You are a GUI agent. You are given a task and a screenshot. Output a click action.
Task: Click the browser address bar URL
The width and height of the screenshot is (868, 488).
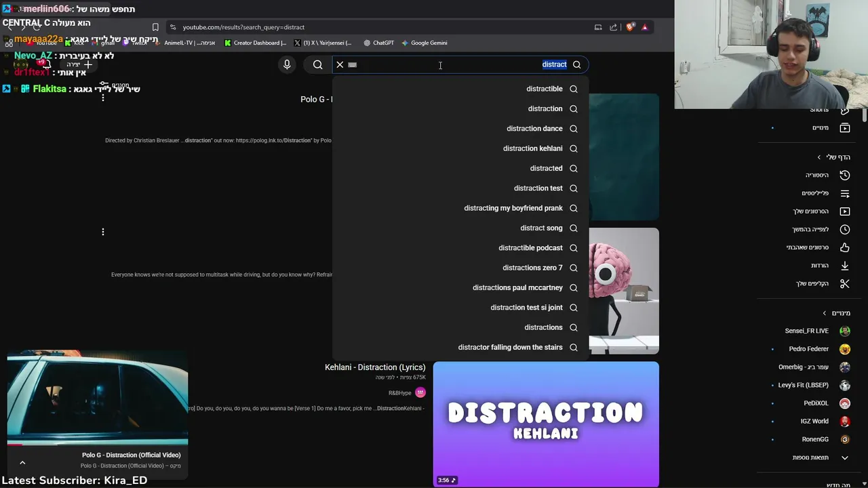243,27
